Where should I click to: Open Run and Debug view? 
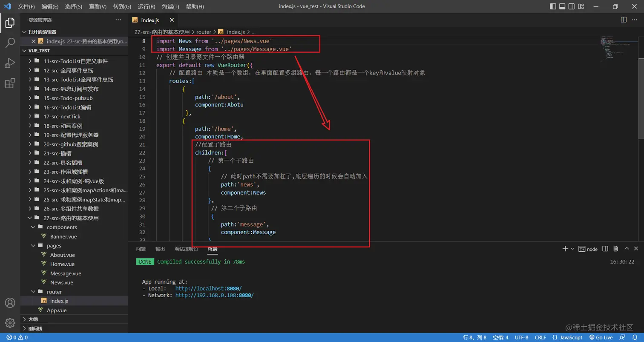(10, 63)
